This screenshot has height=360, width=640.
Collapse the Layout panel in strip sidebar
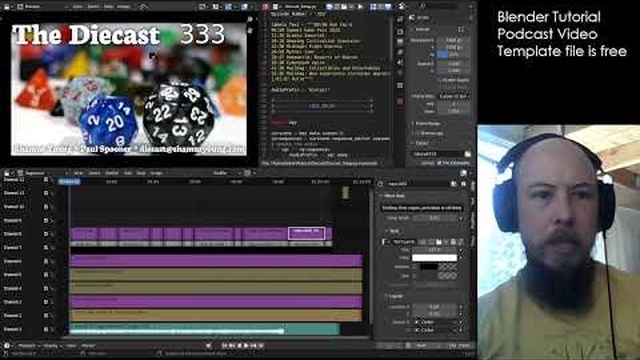(395, 296)
